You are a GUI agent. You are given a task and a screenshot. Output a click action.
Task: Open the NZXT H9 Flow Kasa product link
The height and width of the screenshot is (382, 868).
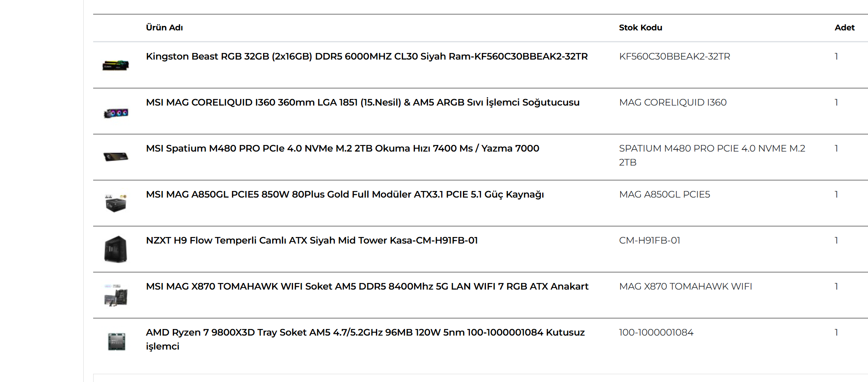point(312,240)
